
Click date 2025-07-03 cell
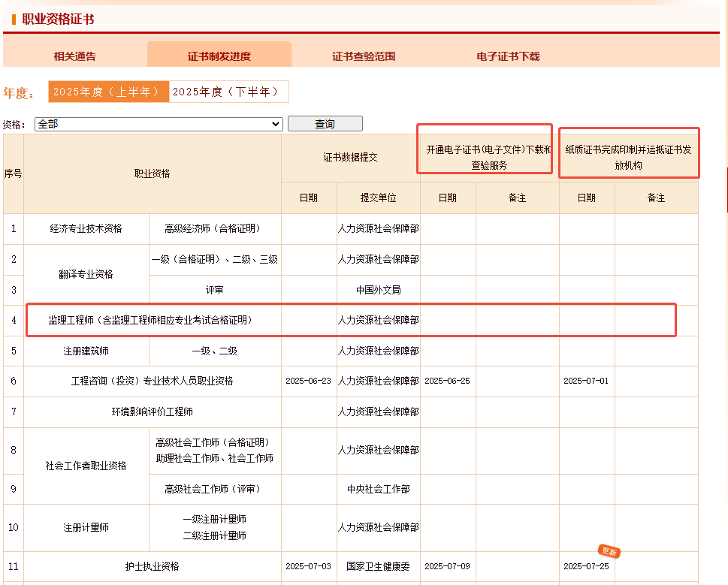[309, 566]
